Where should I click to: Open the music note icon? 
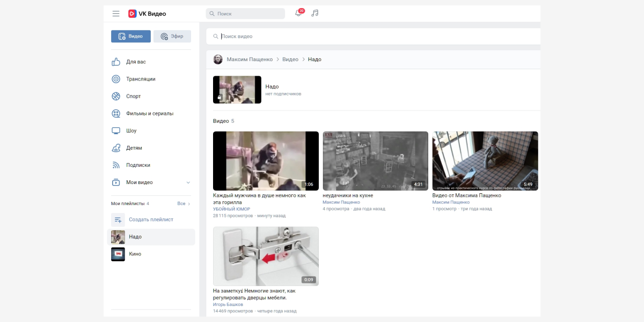tap(315, 13)
